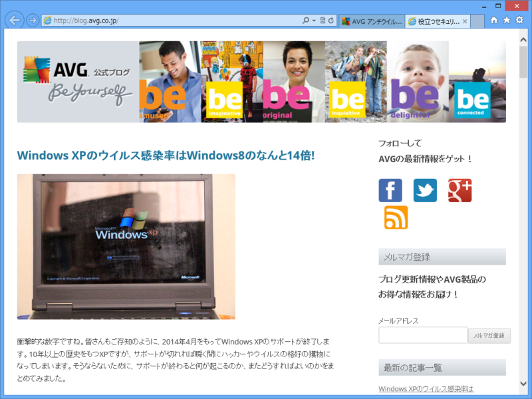Refresh the page using the reload icon
The height and width of the screenshot is (399, 532).
point(330,21)
